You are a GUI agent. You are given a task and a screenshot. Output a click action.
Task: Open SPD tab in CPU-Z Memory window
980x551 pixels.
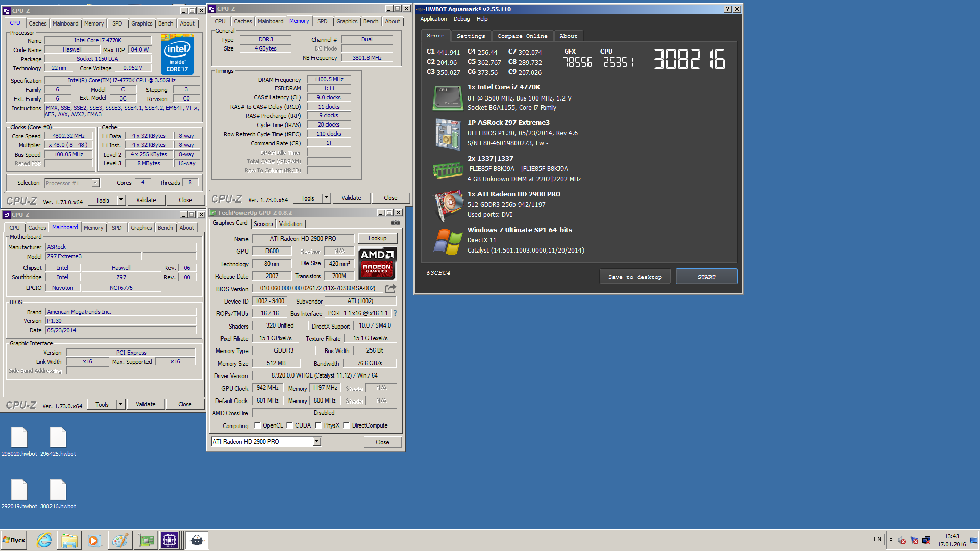[x=322, y=21]
